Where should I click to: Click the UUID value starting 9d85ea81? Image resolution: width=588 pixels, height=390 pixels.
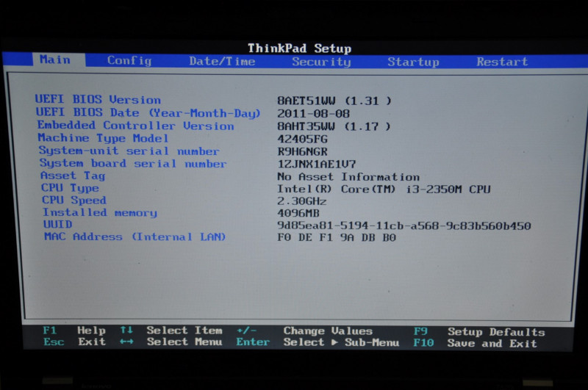pyautogui.click(x=404, y=225)
